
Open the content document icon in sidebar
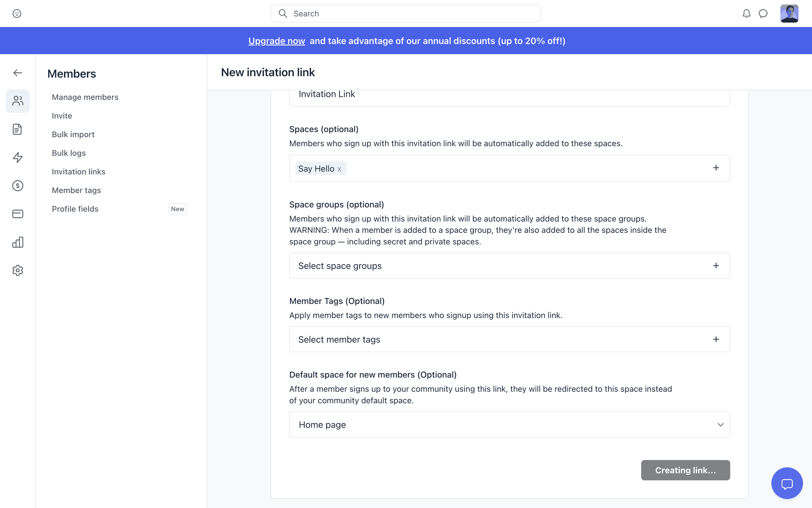[x=17, y=129]
